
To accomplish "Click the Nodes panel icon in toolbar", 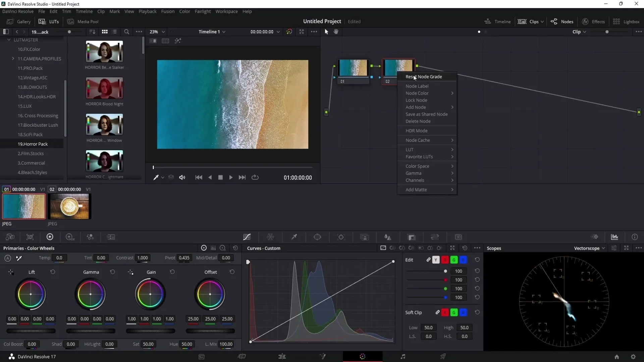I will [555, 21].
